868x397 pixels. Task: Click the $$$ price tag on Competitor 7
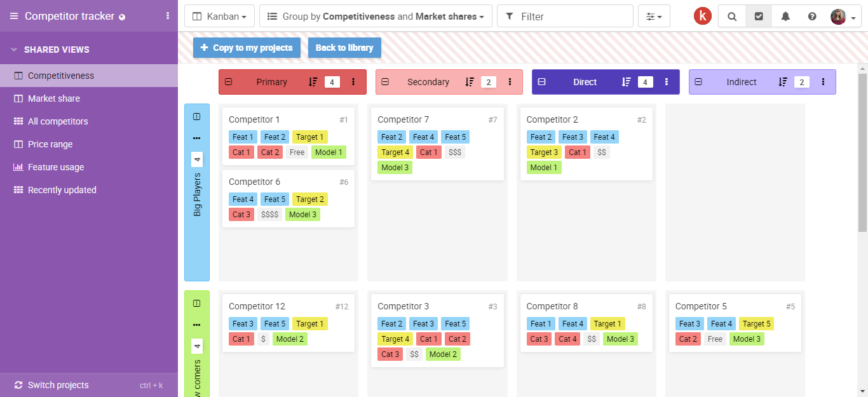click(455, 152)
